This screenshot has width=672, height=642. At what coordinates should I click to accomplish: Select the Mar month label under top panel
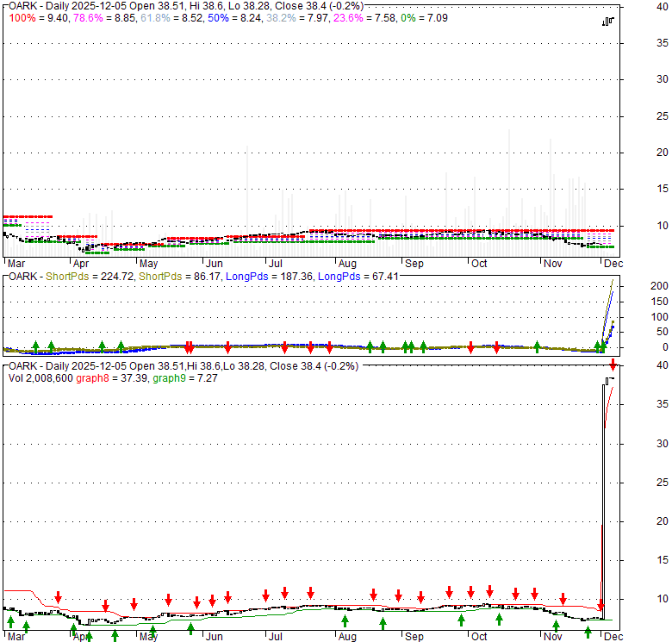(x=16, y=264)
